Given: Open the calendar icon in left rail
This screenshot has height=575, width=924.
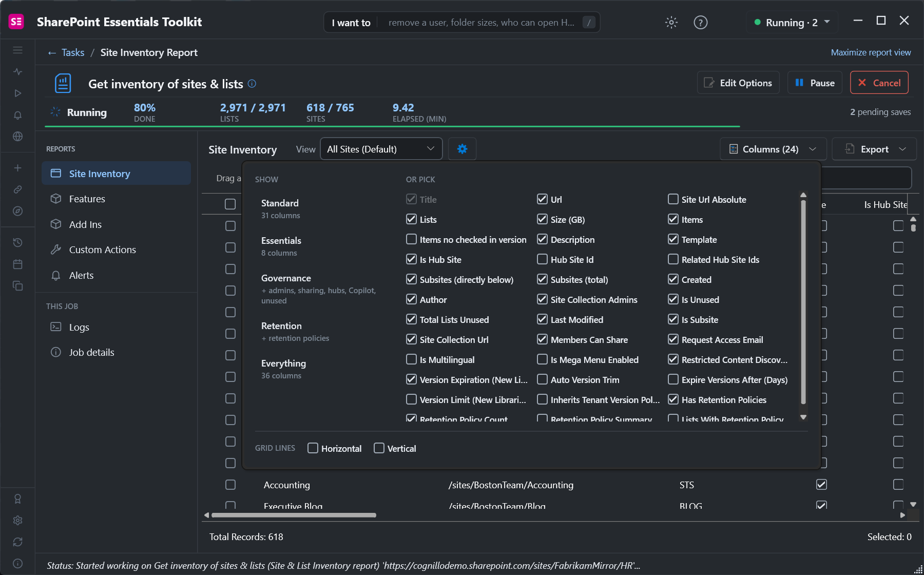Looking at the screenshot, I should pos(17,264).
